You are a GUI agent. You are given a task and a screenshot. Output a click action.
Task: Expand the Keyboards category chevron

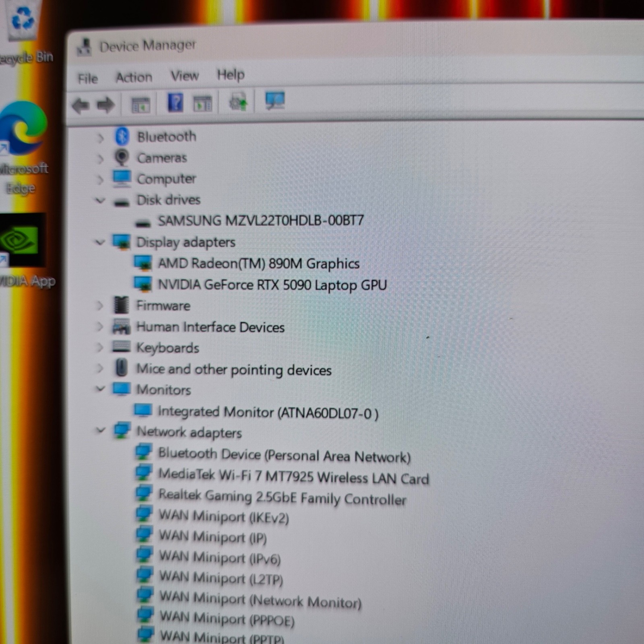(x=100, y=347)
